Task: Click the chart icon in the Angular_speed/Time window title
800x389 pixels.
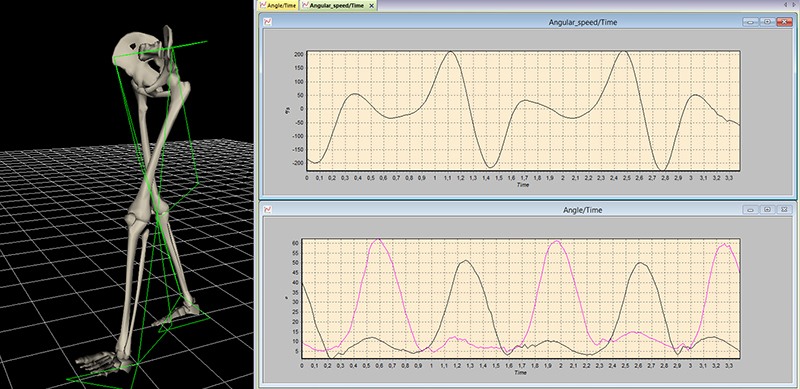Action: (x=267, y=22)
